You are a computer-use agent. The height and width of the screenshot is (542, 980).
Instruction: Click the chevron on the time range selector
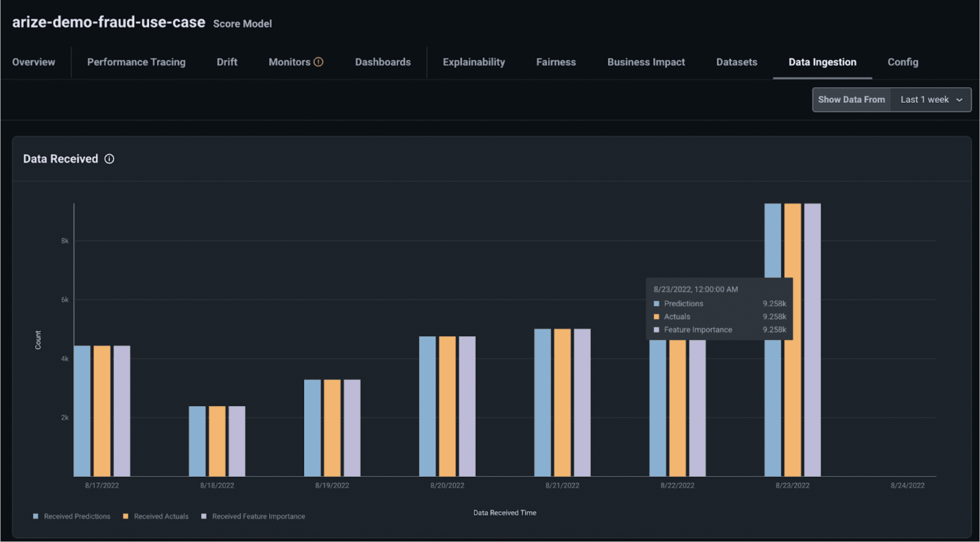[959, 100]
